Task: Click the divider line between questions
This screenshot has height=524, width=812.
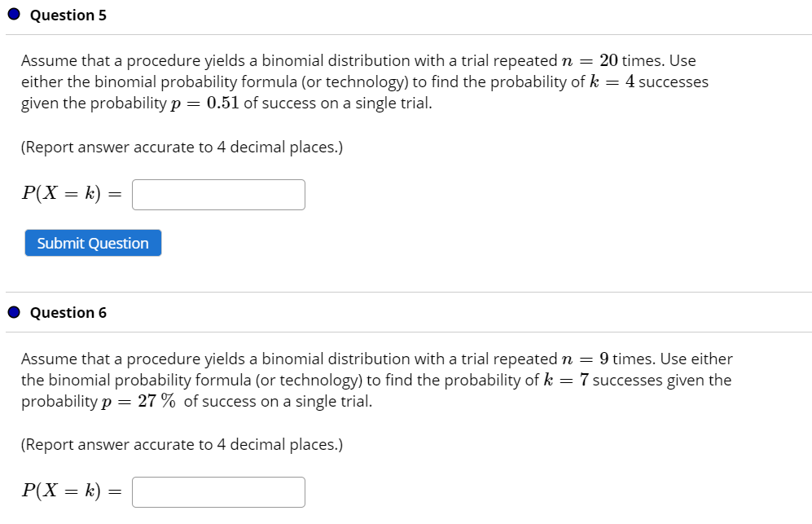Action: tap(406, 291)
